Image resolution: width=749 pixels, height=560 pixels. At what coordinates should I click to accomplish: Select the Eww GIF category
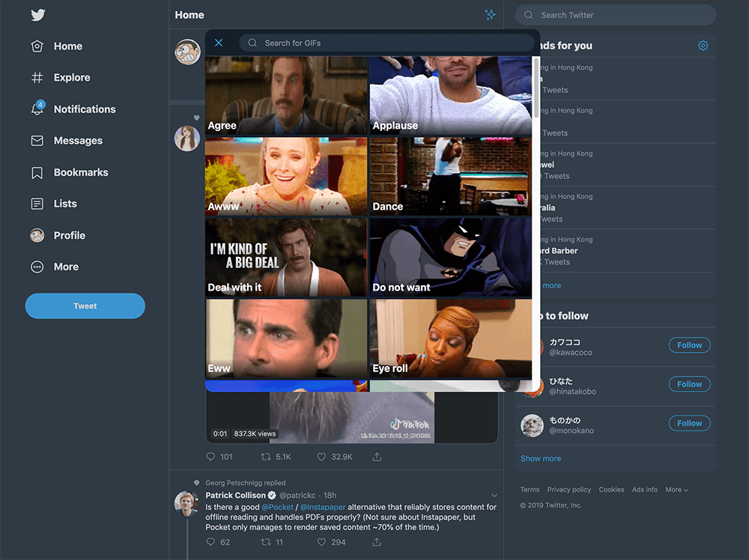tap(286, 338)
